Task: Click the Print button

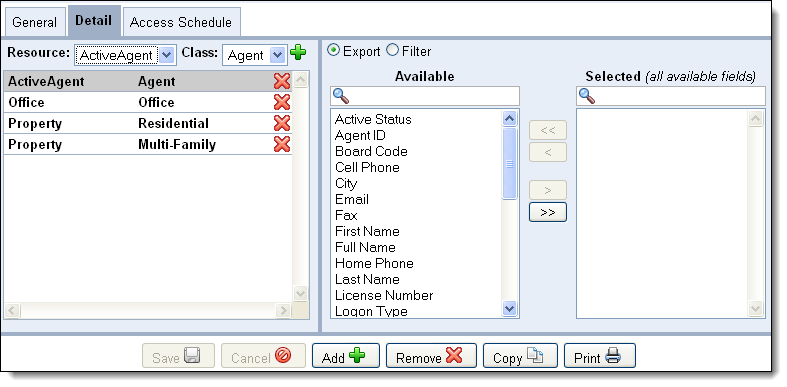Action: click(600, 356)
